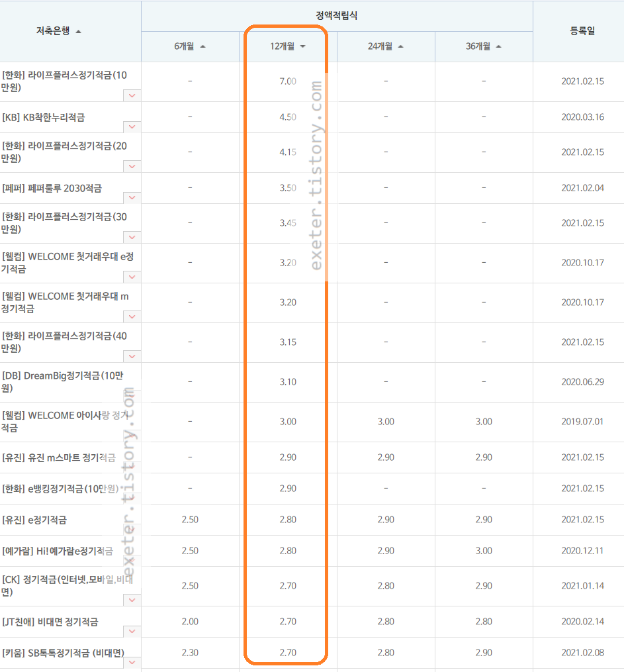Select the 7.00 rate cell
624x672 pixels.
[x=288, y=81]
